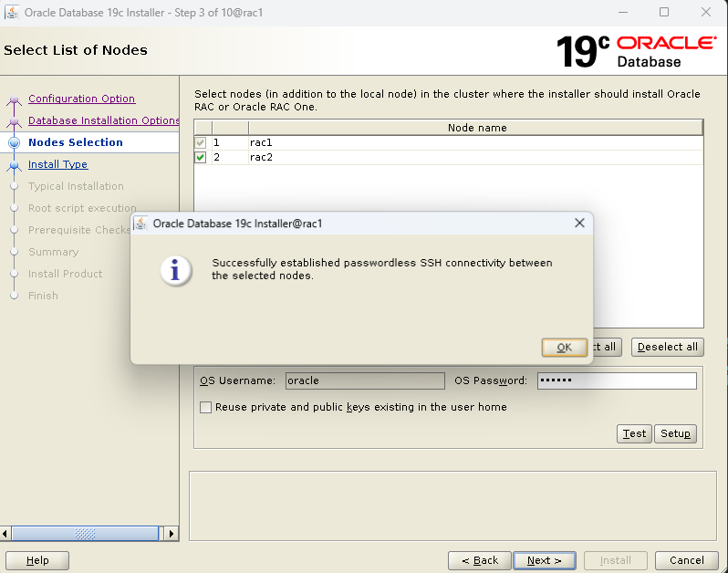This screenshot has height=573, width=728.
Task: Click the Install Type step marker icon
Action: 15,165
